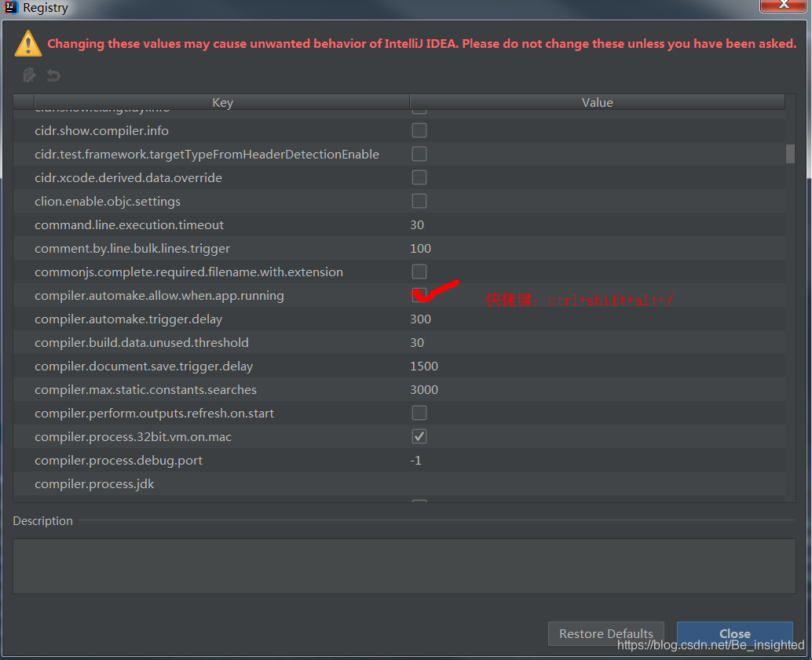Screen dimensions: 812x660
Task: Select the compiler.process.debug.port key
Action: (x=119, y=460)
